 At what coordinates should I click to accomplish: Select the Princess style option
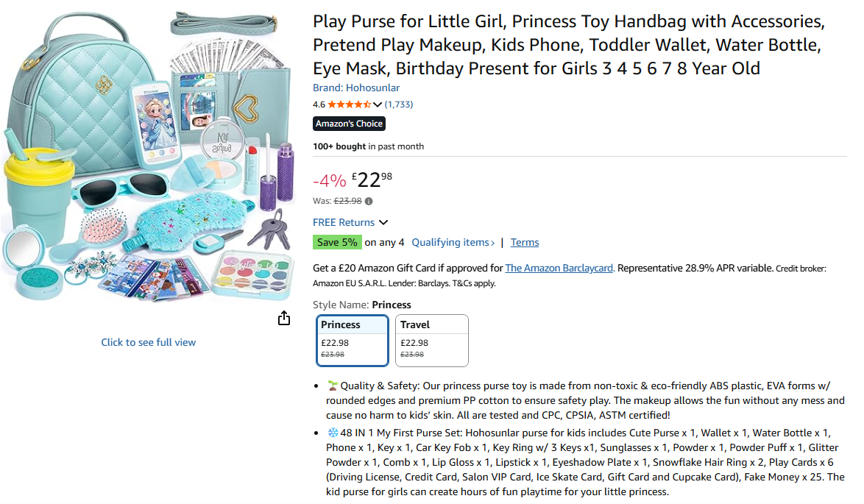(x=353, y=340)
